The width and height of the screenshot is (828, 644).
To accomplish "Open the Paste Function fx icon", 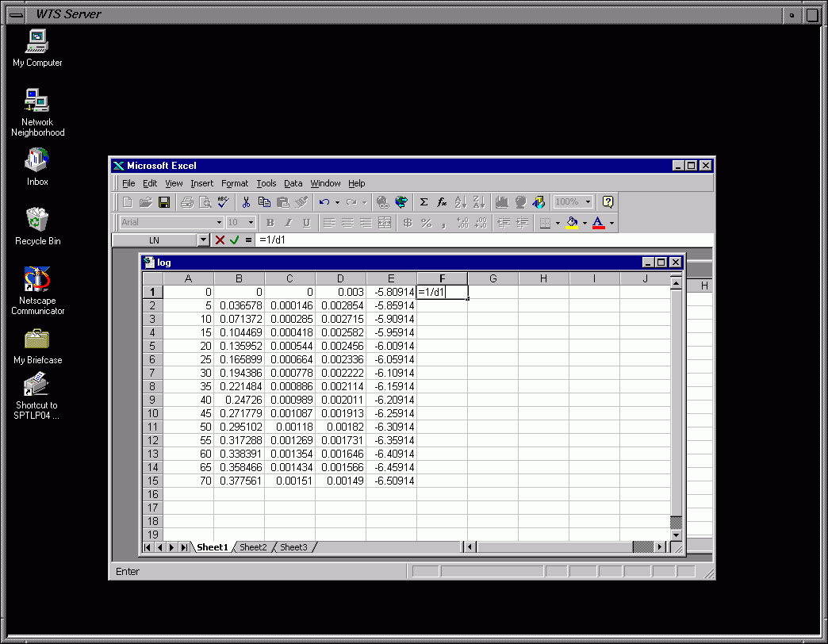I will click(x=442, y=202).
